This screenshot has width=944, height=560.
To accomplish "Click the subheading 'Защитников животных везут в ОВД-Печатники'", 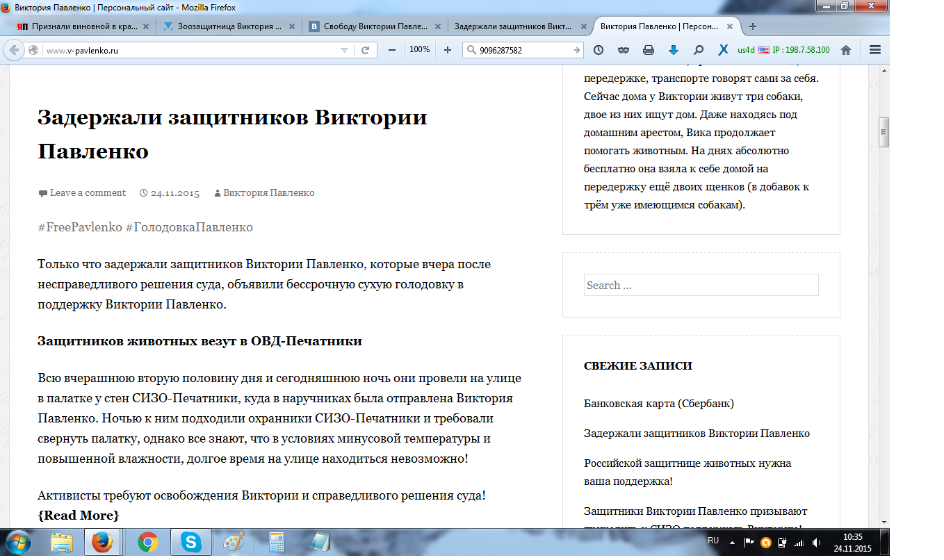I will (x=200, y=341).
